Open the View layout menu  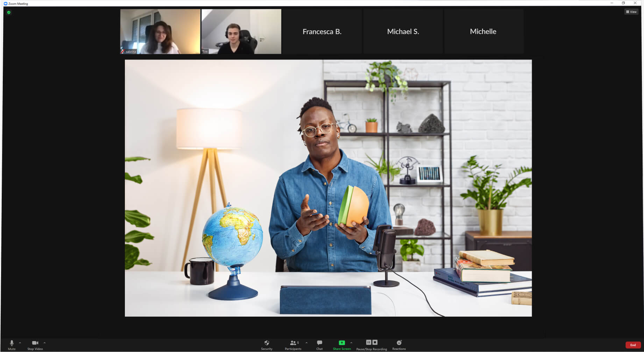point(631,12)
